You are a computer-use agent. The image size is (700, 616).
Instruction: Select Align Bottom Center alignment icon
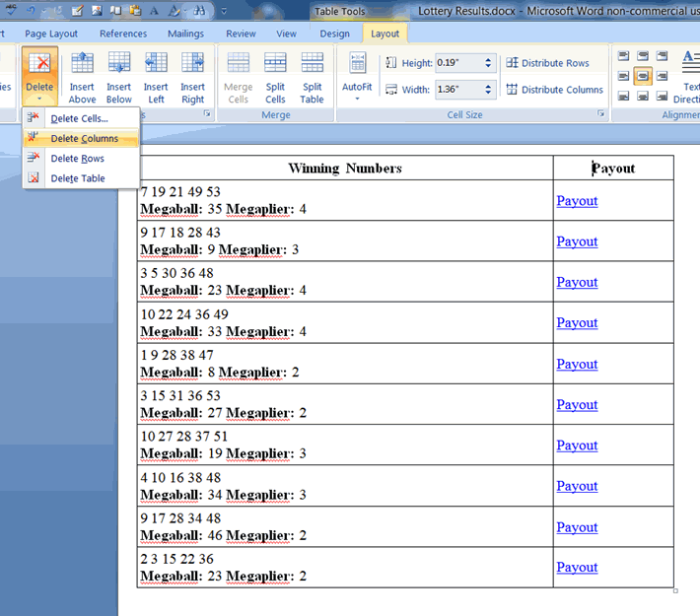pyautogui.click(x=643, y=96)
